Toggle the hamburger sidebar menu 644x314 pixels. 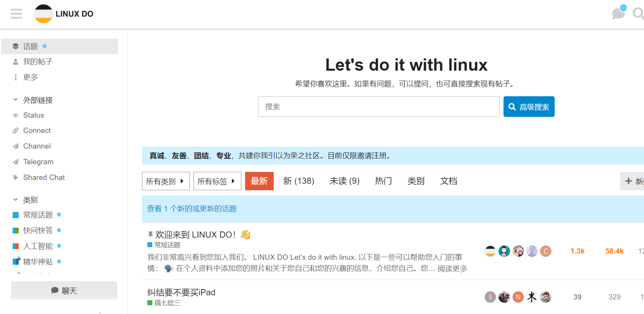click(16, 14)
